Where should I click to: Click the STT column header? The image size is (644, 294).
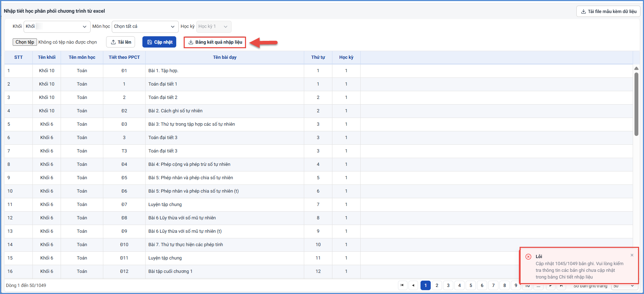[18, 57]
